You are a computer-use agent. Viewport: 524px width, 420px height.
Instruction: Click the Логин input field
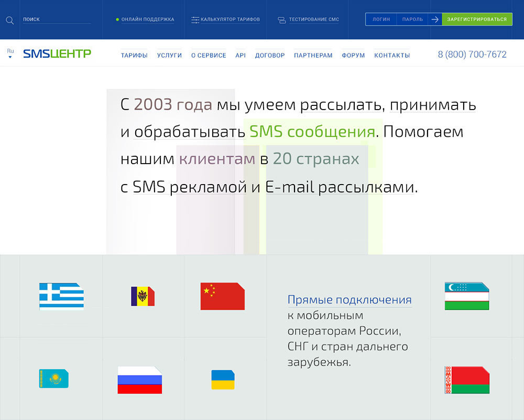click(381, 19)
